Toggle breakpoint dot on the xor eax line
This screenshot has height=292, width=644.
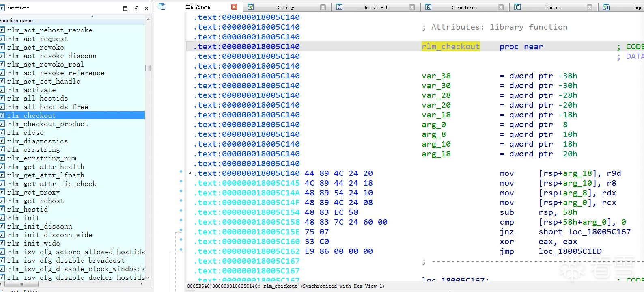[x=181, y=240]
